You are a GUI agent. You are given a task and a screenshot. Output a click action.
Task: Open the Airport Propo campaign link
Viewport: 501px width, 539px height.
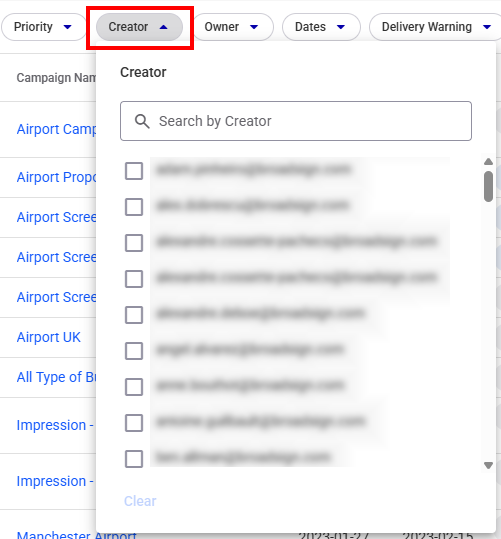[x=56, y=177]
